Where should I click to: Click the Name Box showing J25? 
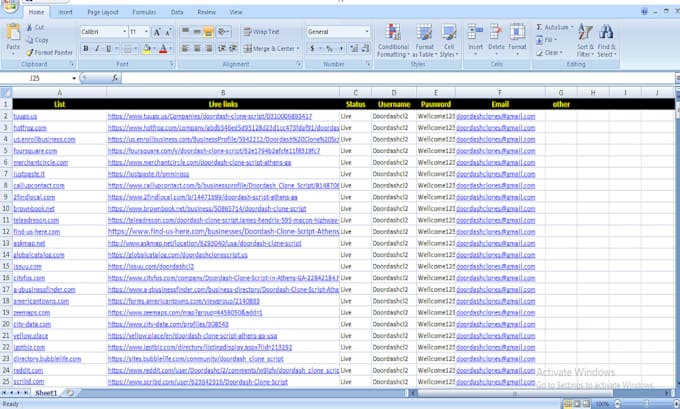click(x=34, y=78)
